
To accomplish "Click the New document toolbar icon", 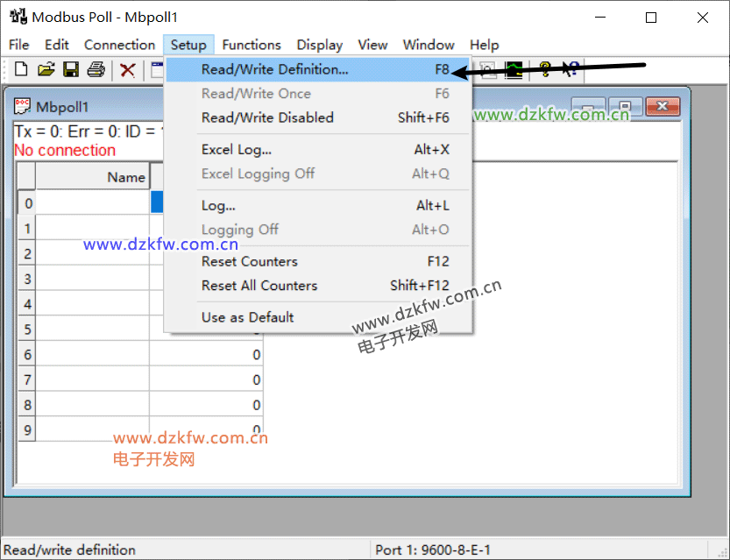I will click(x=21, y=70).
